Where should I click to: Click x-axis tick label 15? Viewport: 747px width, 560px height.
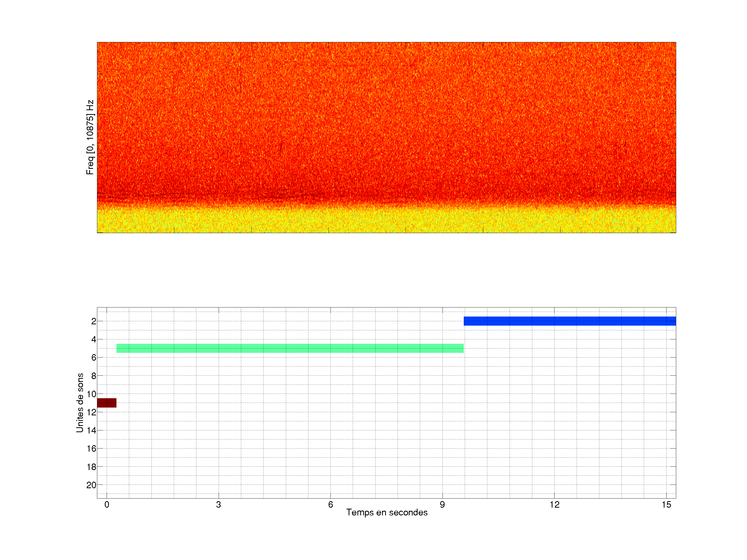coord(666,505)
